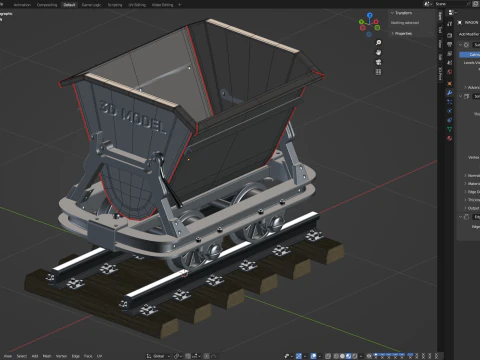Click the Add Modifier button

point(469,34)
